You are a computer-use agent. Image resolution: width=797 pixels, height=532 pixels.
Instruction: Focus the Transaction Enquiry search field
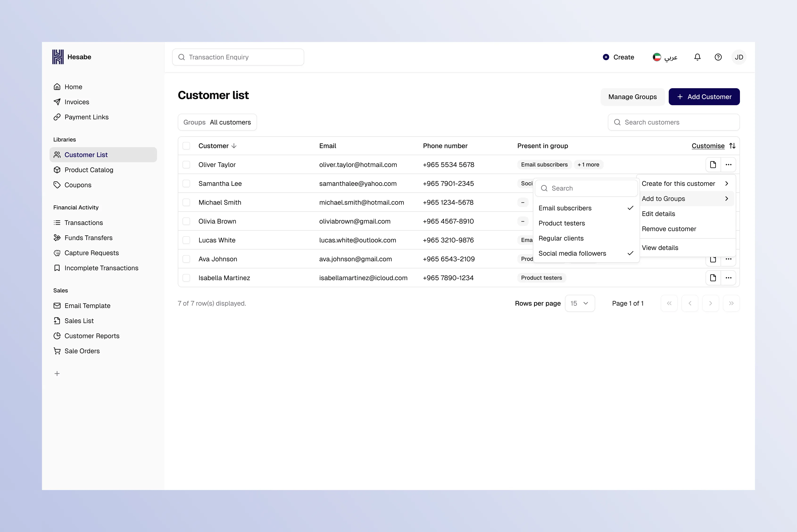(x=238, y=57)
